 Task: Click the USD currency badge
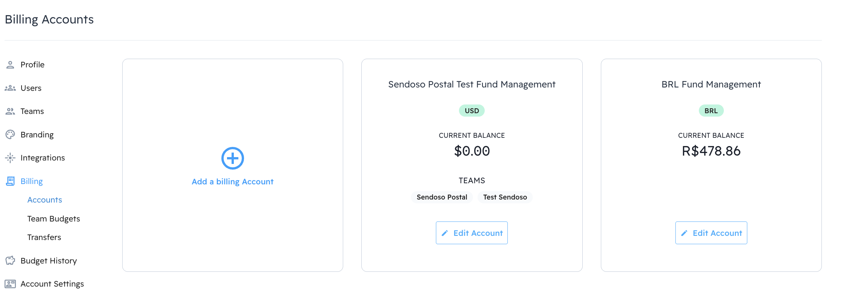[471, 111]
